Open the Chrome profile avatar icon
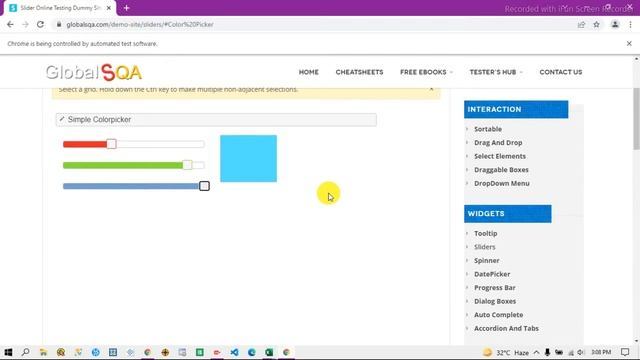Screen dimensions: 640x360 click(x=615, y=24)
